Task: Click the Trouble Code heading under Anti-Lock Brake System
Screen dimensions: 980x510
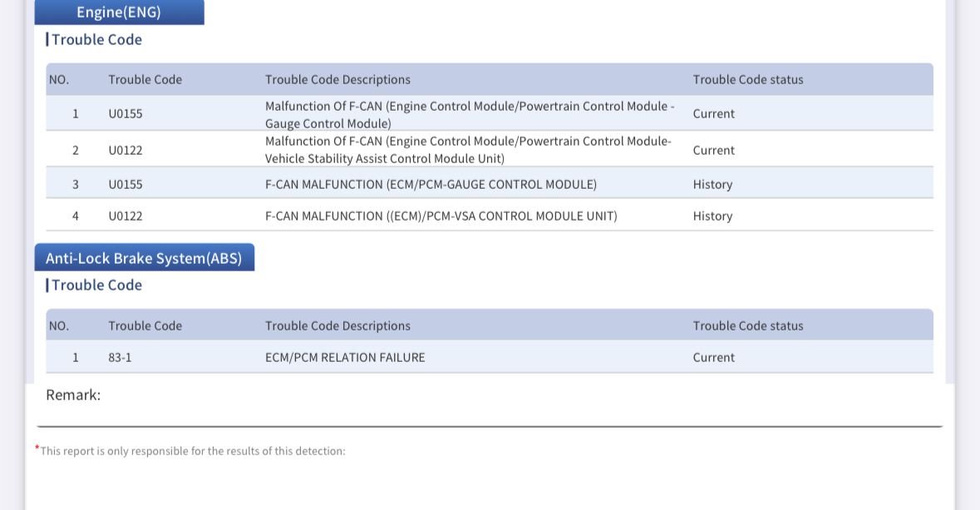Action: point(96,285)
